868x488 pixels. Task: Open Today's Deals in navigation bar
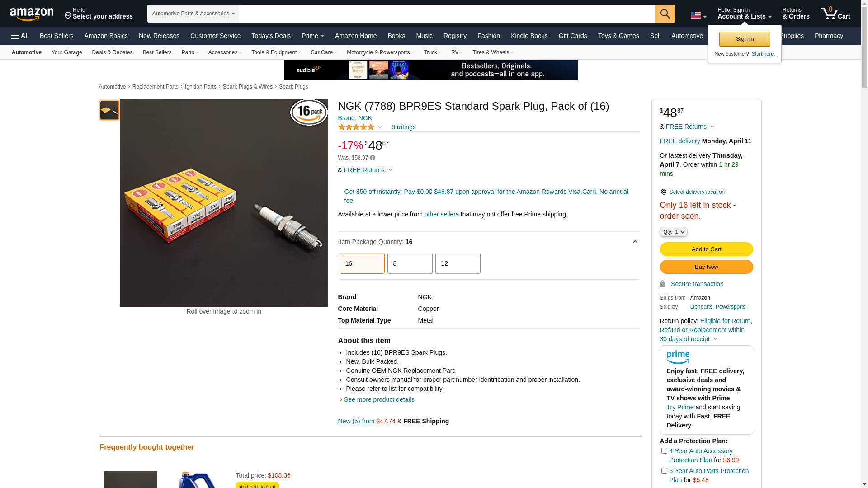click(271, 36)
